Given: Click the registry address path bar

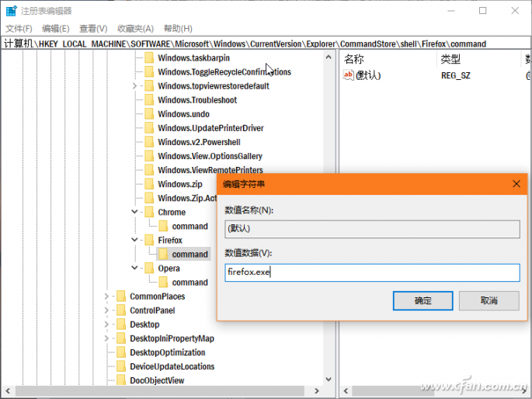Looking at the screenshot, I should (x=266, y=43).
